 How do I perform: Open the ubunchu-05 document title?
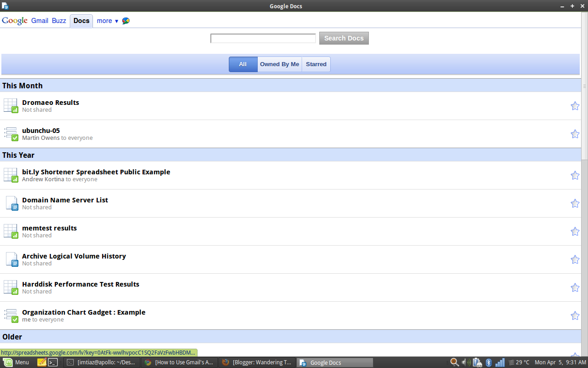coord(41,131)
